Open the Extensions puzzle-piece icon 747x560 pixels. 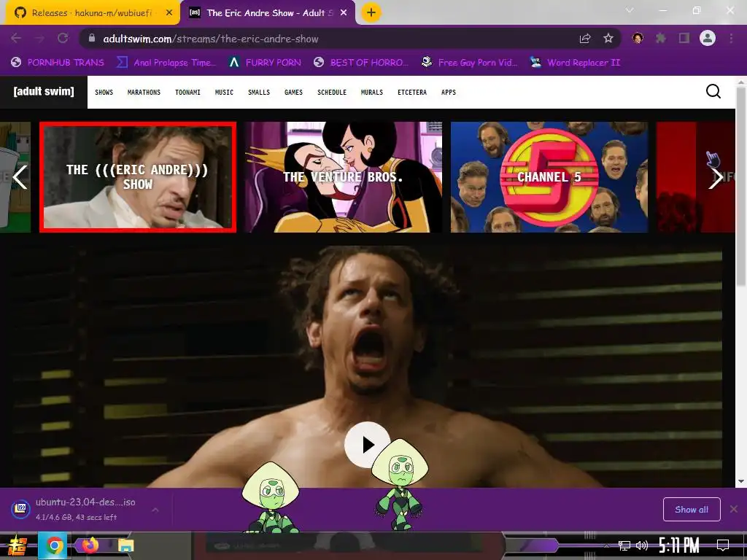(661, 38)
